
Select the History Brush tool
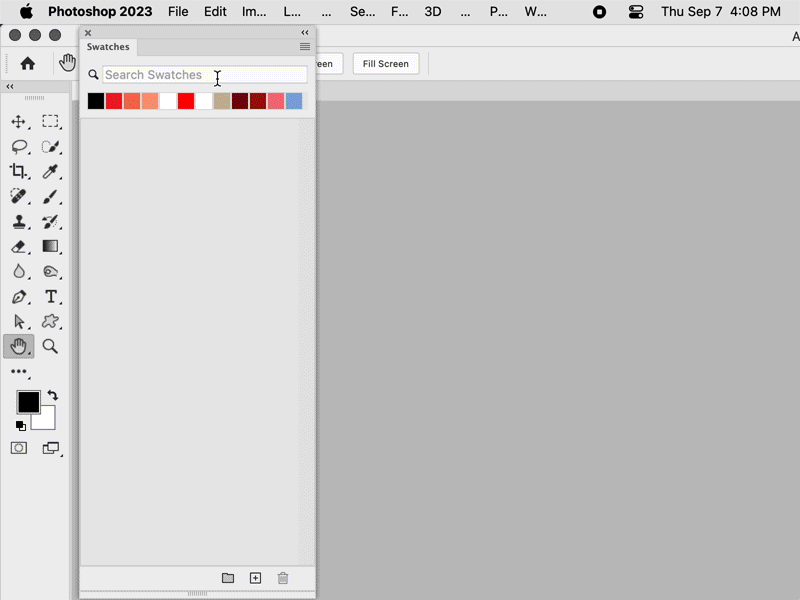tap(50, 221)
